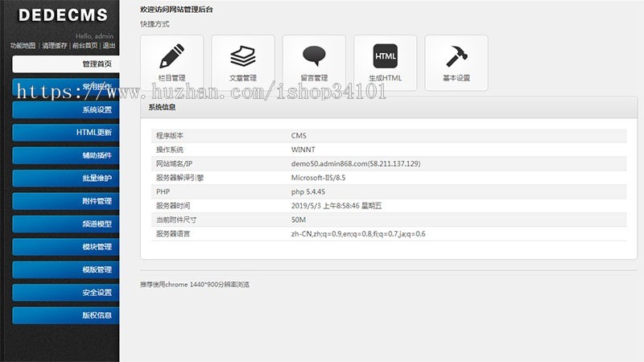Click the pencil icon for 栏目管理

pyautogui.click(x=171, y=56)
